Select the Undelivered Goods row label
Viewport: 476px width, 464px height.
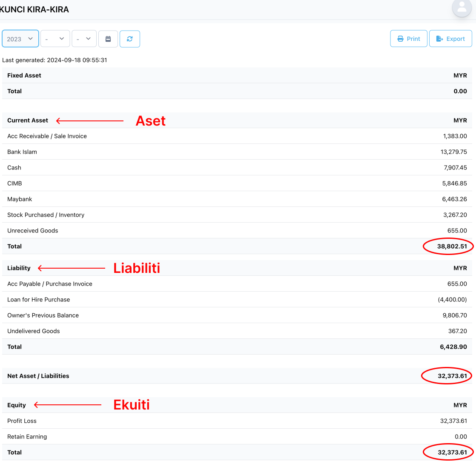[x=34, y=331]
